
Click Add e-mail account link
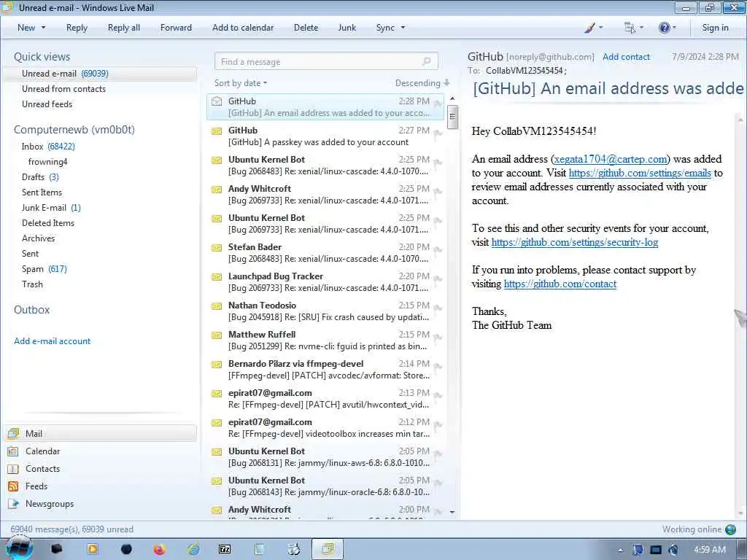[53, 341]
